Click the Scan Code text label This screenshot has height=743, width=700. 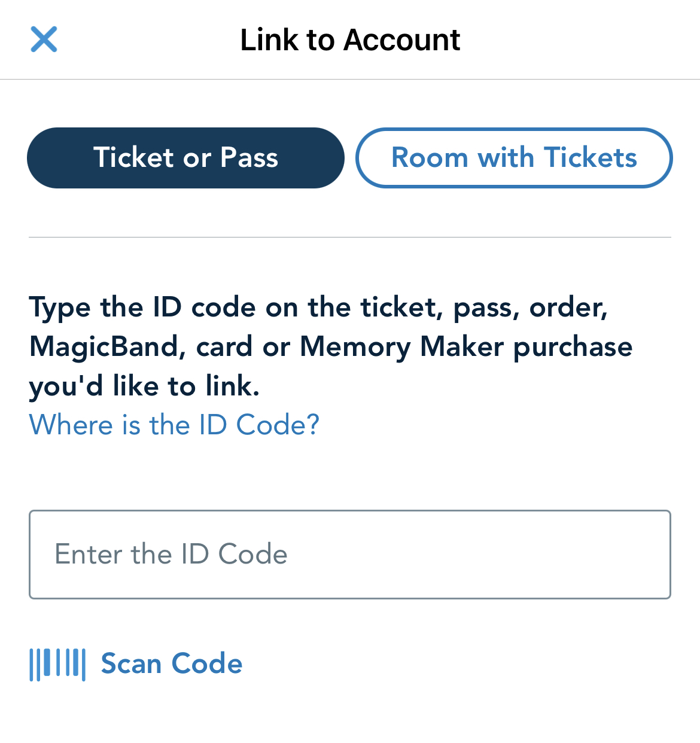pyautogui.click(x=172, y=664)
